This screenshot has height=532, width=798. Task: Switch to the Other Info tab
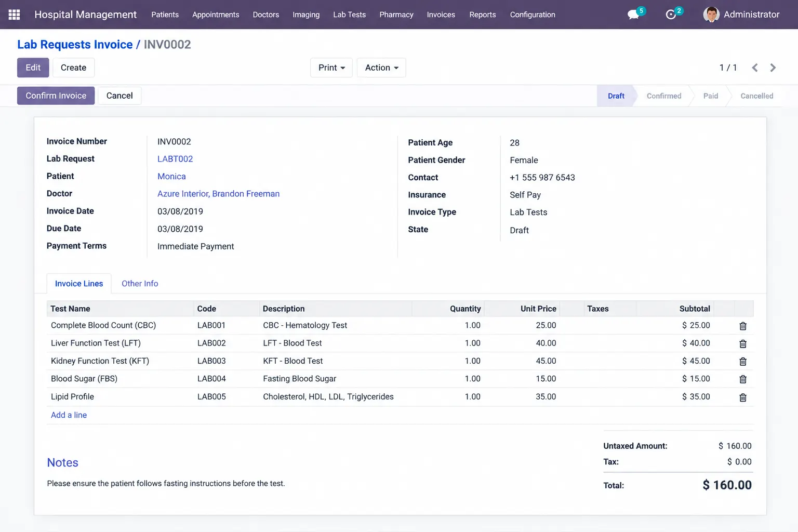click(140, 284)
